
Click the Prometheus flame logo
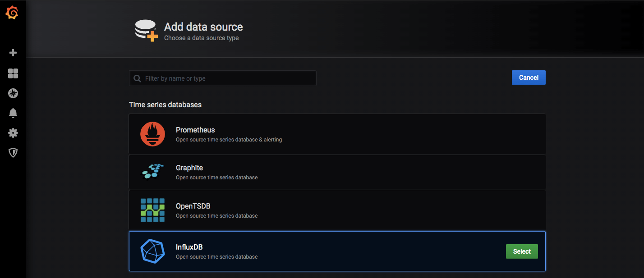click(152, 134)
